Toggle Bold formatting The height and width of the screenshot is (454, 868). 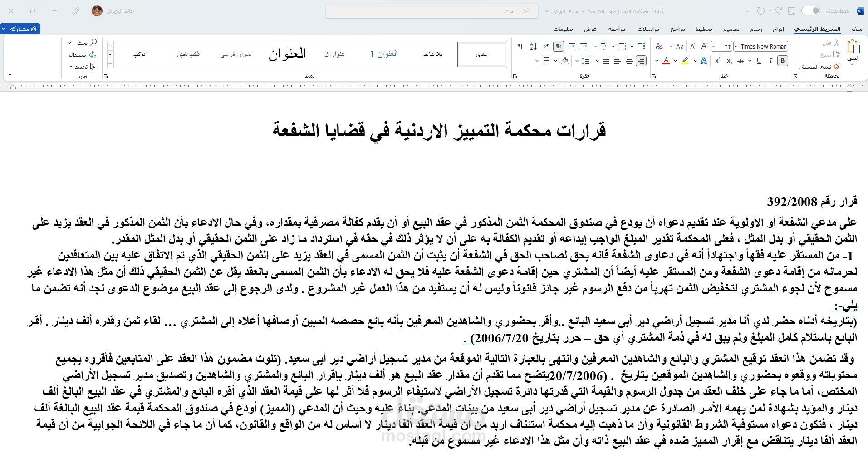point(783,60)
